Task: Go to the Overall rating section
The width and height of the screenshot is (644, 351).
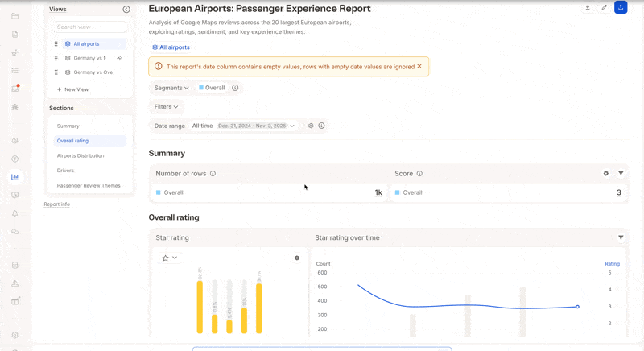Action: pos(89,141)
